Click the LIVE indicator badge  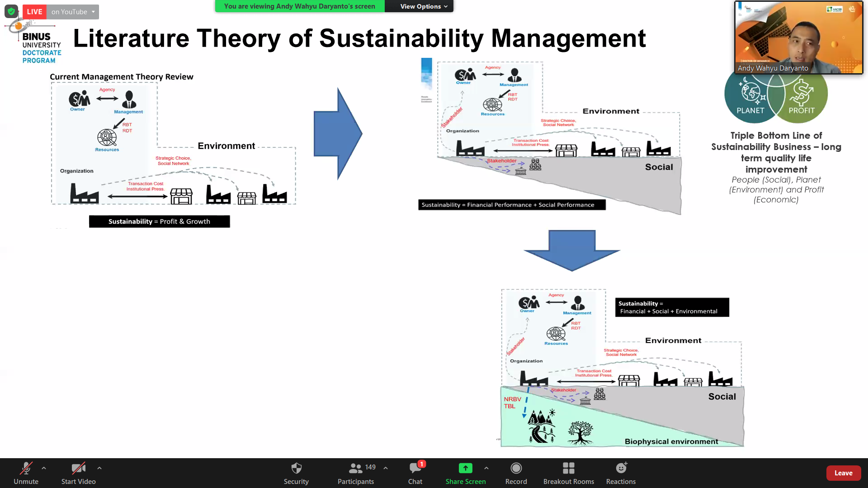(34, 12)
